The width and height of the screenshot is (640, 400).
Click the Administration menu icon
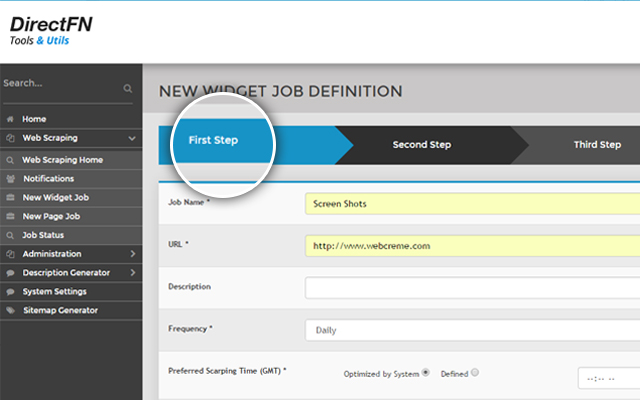click(x=10, y=254)
